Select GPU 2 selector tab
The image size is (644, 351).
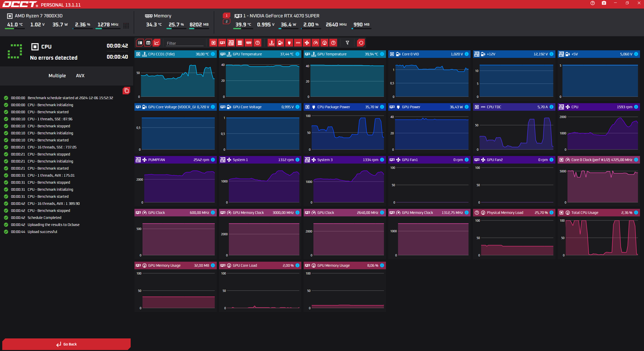pyautogui.click(x=227, y=22)
